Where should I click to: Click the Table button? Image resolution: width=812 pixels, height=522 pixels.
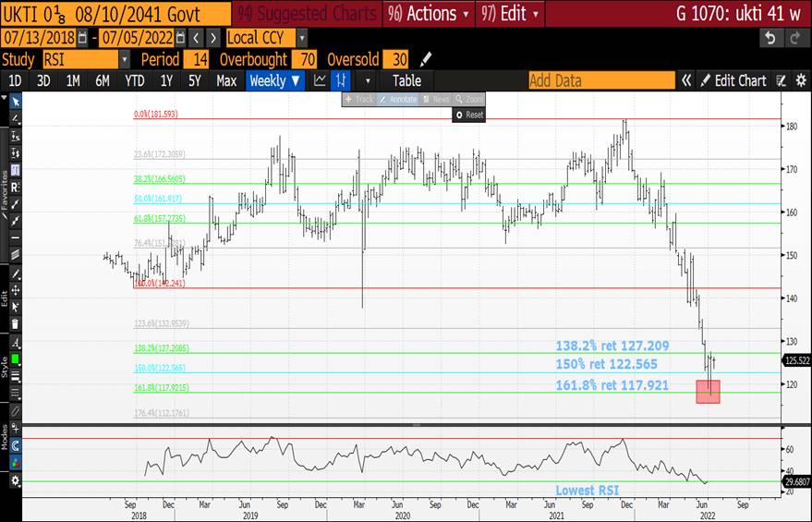406,80
